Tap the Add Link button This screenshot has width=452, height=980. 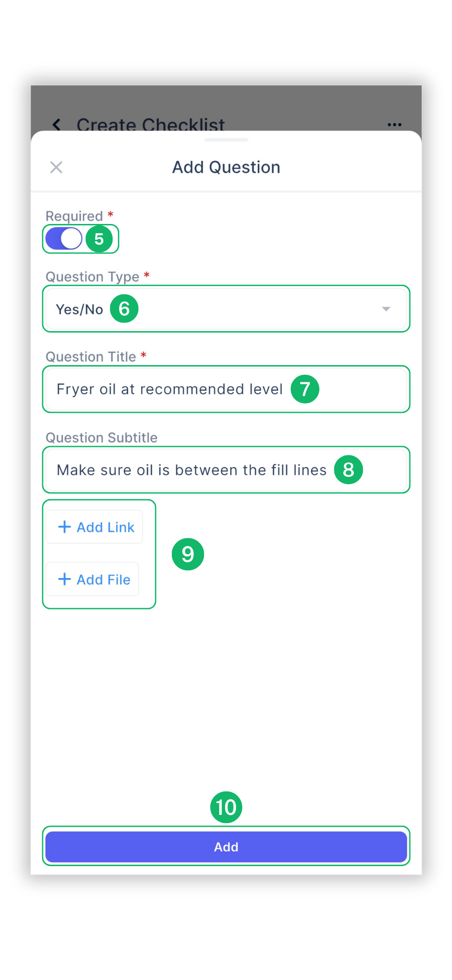coord(95,526)
